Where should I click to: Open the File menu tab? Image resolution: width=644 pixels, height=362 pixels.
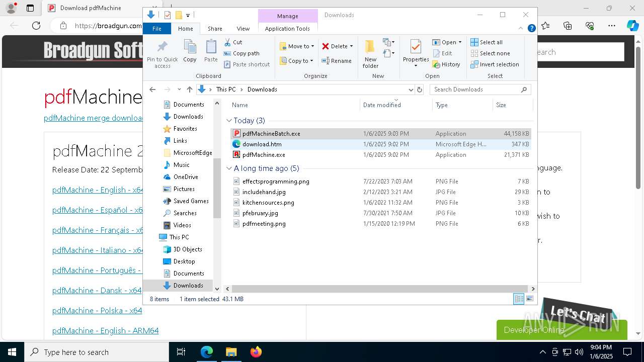pos(157,29)
